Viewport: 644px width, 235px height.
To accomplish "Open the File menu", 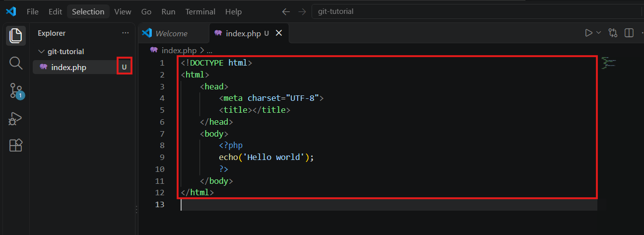I will coord(33,11).
